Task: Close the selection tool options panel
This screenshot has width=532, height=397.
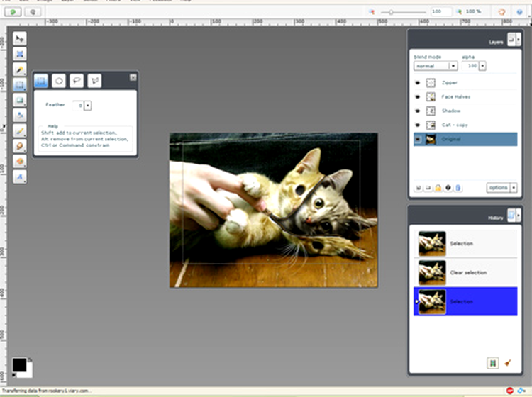Action: tap(133, 78)
